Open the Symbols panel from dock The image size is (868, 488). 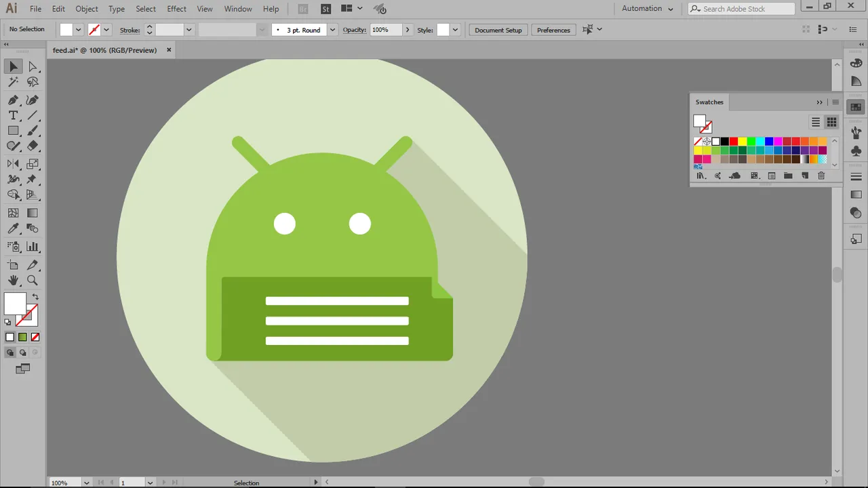tap(856, 151)
